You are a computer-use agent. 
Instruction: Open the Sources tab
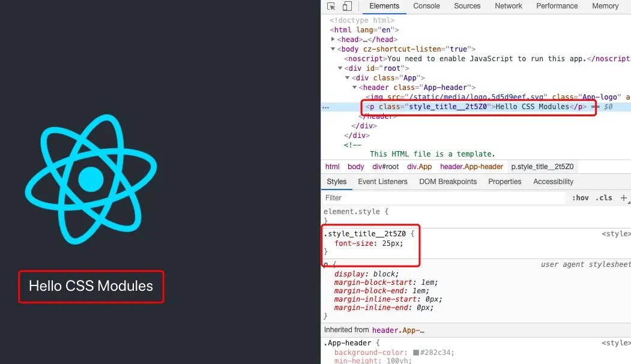tap(467, 6)
